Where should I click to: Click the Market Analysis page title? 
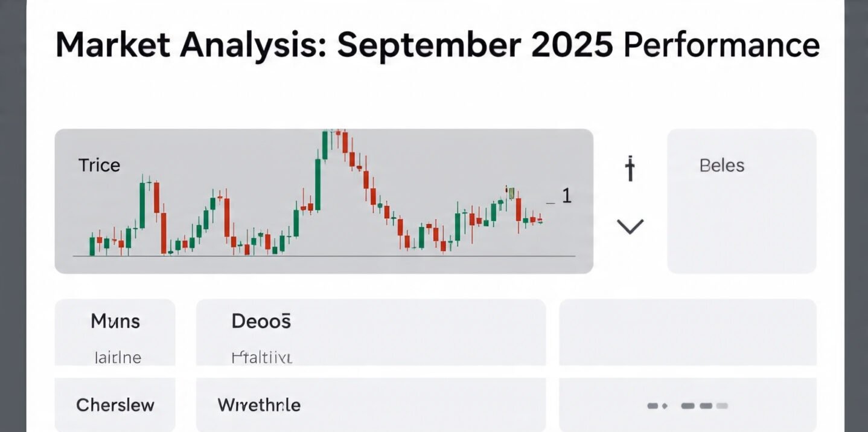pyautogui.click(x=437, y=46)
